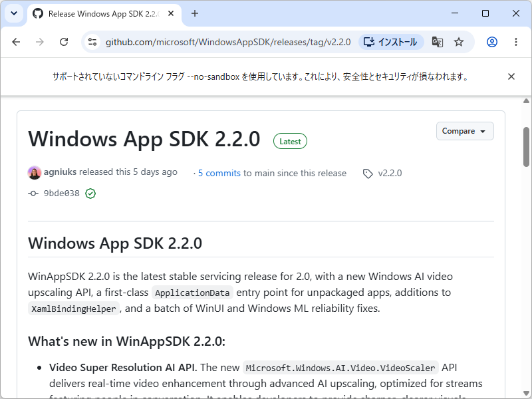Click the vertical scrollbar thumb
This screenshot has height=399, width=532.
coord(526,147)
